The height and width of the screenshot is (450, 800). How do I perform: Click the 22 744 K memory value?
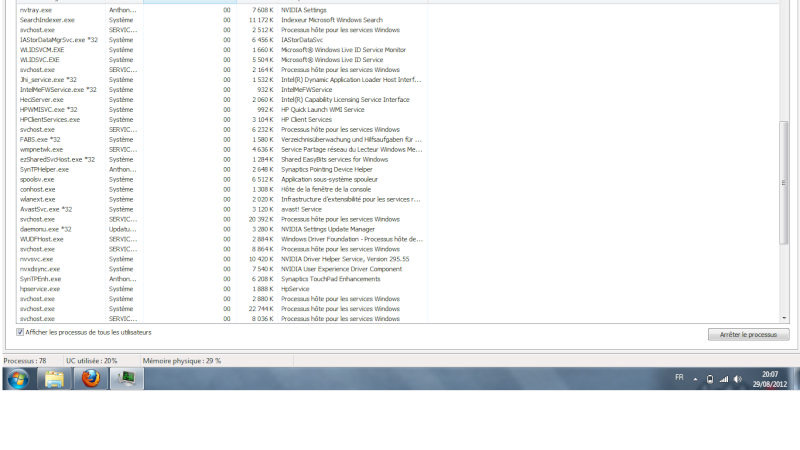point(261,309)
